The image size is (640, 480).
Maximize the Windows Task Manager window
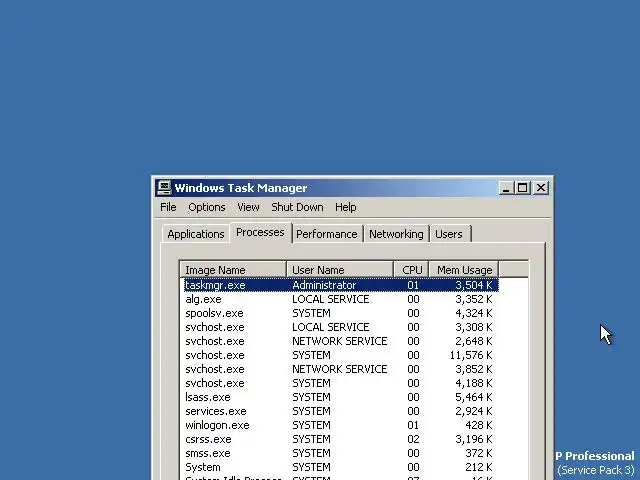tap(522, 188)
